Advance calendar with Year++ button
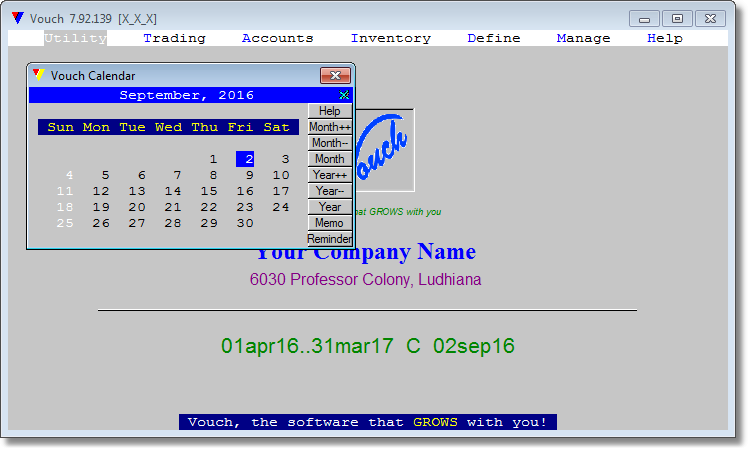Screen dimensions: 748x450 (330, 175)
